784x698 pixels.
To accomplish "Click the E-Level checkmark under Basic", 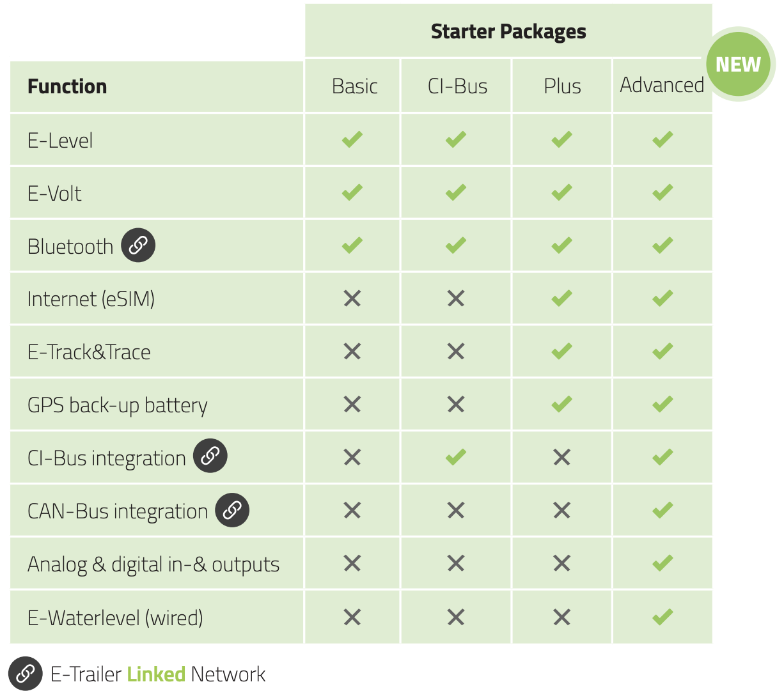I will pyautogui.click(x=352, y=139).
